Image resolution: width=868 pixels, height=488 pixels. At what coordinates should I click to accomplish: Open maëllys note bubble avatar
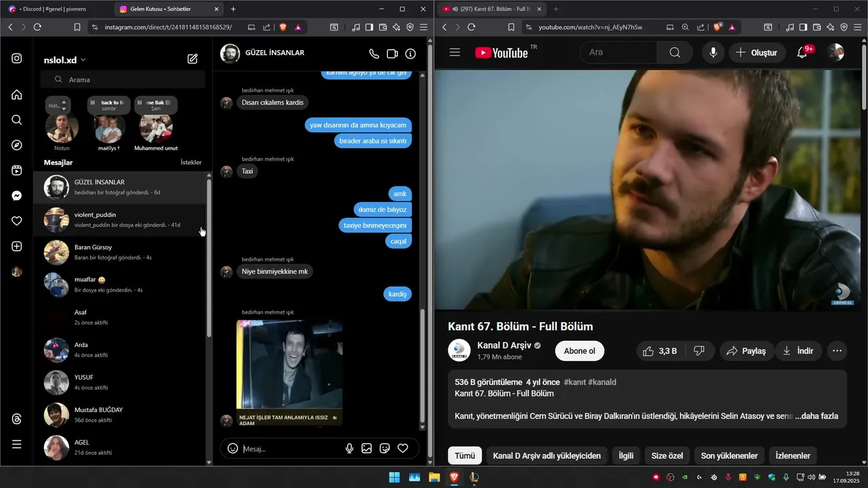point(108,128)
